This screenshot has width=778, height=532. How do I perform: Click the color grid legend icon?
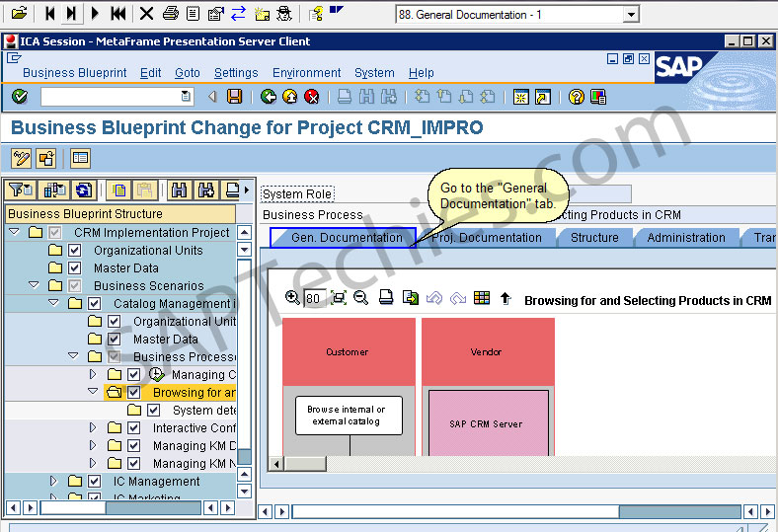pyautogui.click(x=481, y=297)
